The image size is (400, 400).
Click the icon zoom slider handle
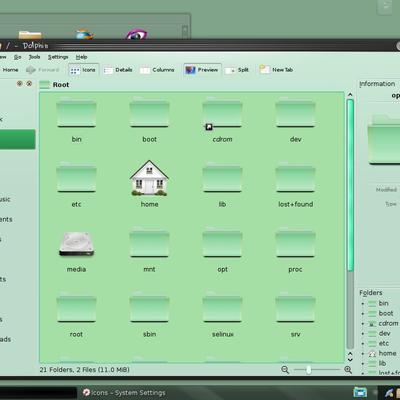[309, 370]
